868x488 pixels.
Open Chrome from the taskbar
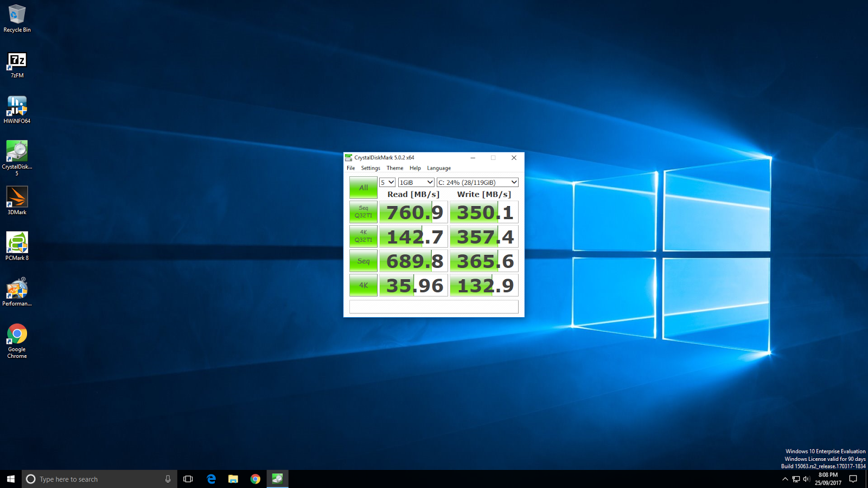(255, 479)
